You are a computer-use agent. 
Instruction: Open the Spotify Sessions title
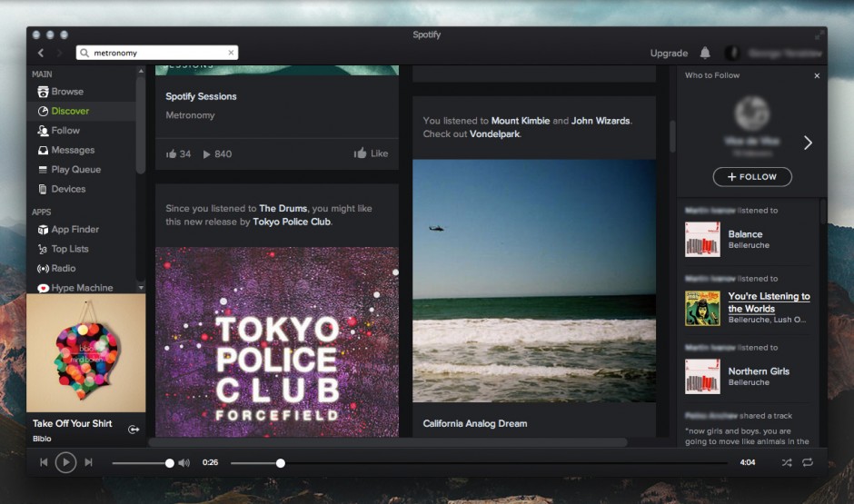pos(201,96)
